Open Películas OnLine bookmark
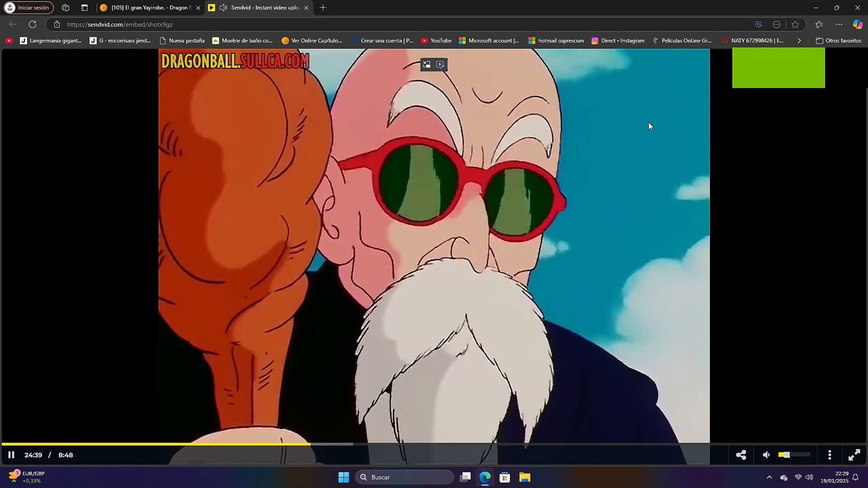The height and width of the screenshot is (488, 868). pyautogui.click(x=682, y=41)
